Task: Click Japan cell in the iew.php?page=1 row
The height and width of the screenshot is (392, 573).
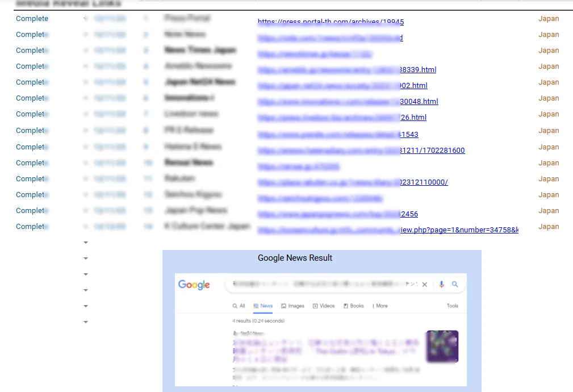Action: tap(549, 226)
